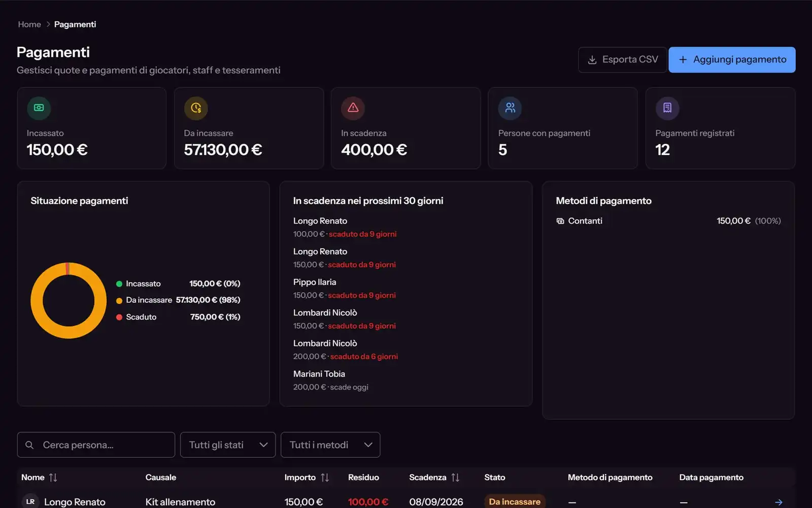The image size is (812, 508).
Task: Click the red Scaduto legend dot
Action: click(x=119, y=317)
